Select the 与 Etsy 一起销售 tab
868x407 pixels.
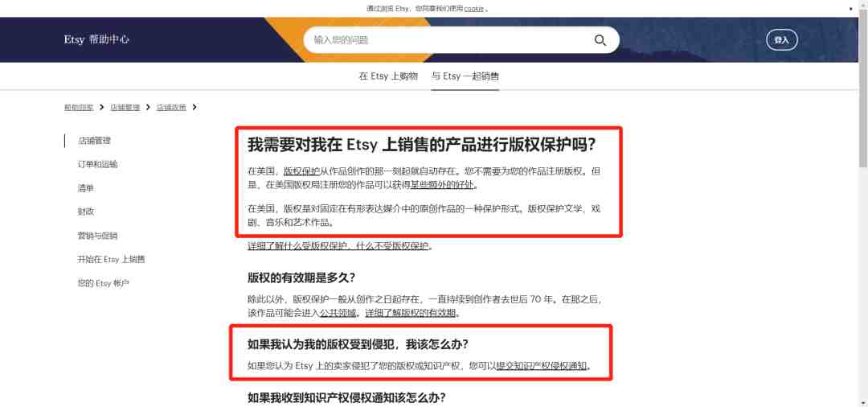pos(465,76)
